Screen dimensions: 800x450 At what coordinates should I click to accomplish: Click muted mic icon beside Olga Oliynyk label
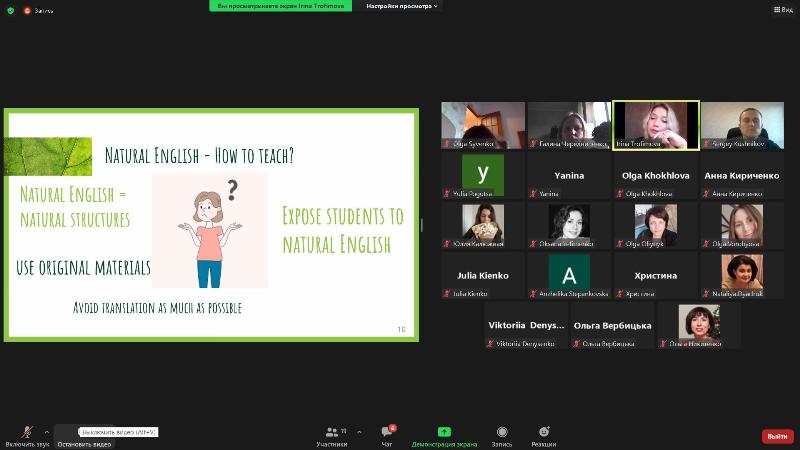pyautogui.click(x=619, y=244)
